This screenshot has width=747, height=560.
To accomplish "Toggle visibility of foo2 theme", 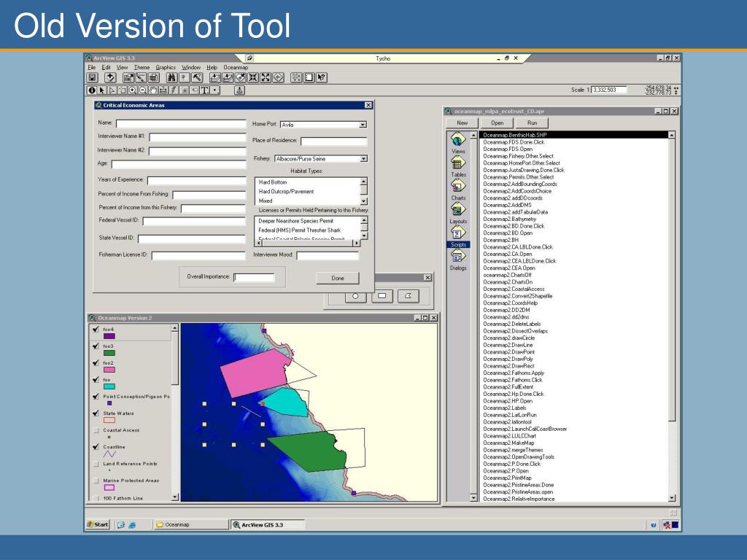I will point(96,363).
